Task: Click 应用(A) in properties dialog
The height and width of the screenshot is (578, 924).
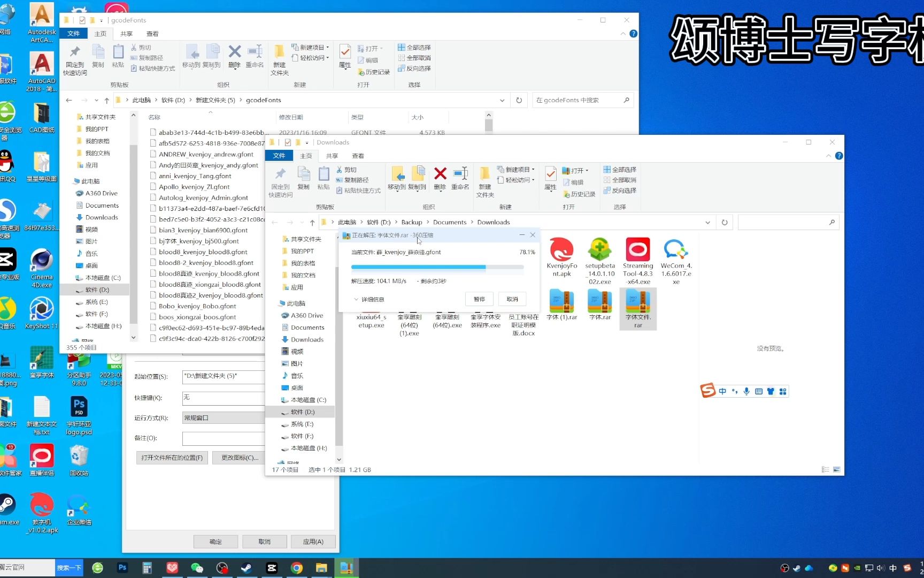Action: point(313,542)
